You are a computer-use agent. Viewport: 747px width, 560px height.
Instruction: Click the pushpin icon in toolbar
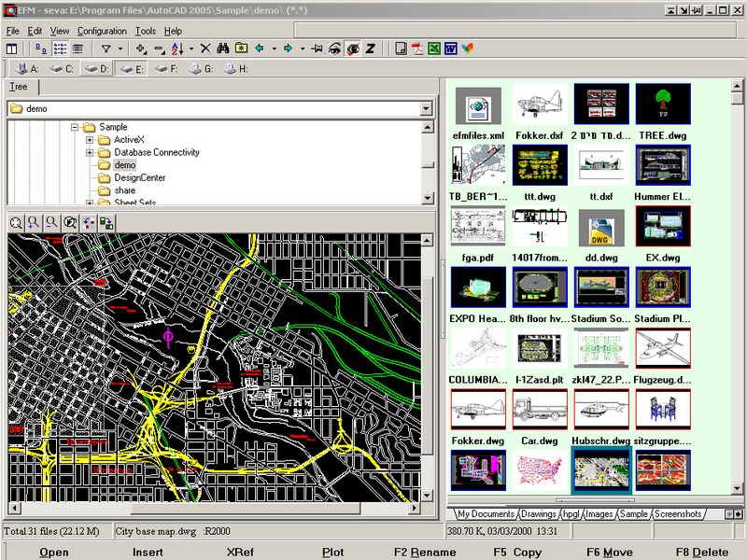(317, 49)
